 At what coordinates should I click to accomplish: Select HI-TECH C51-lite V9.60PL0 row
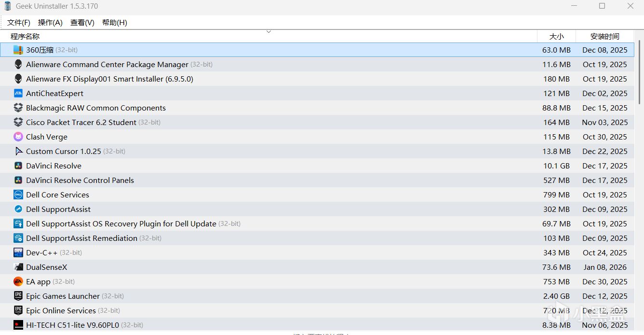(317, 325)
